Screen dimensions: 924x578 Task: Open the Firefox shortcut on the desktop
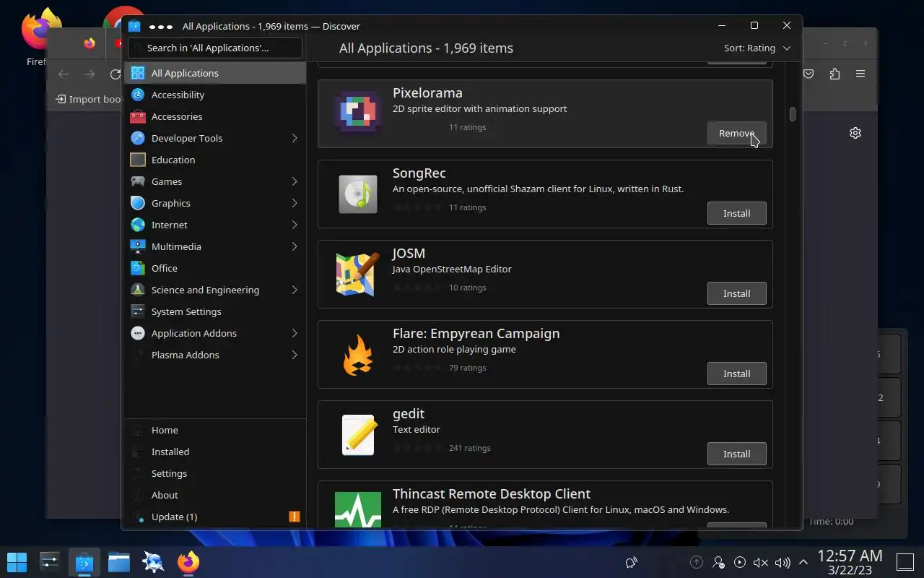40,36
